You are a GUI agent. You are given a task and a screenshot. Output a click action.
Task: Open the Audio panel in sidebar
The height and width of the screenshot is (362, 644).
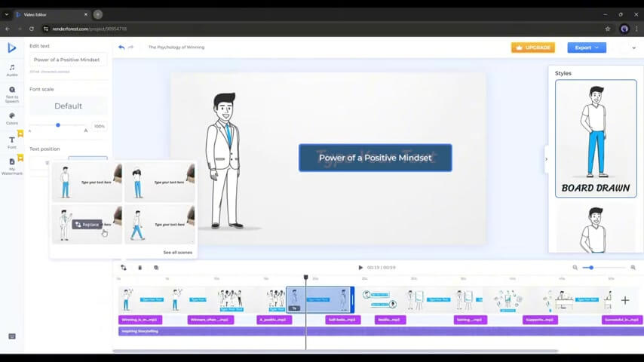tap(12, 69)
